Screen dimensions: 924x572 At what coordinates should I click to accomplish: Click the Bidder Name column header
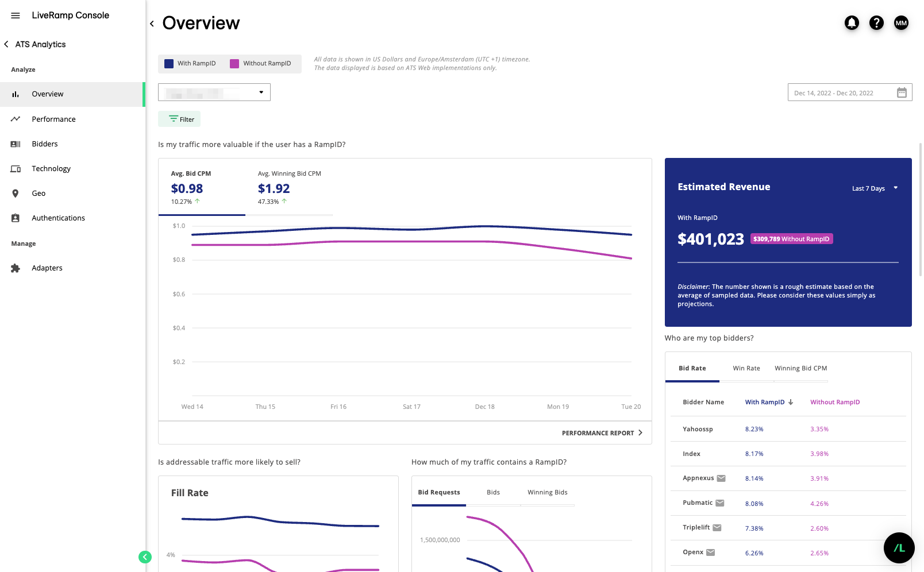point(703,402)
